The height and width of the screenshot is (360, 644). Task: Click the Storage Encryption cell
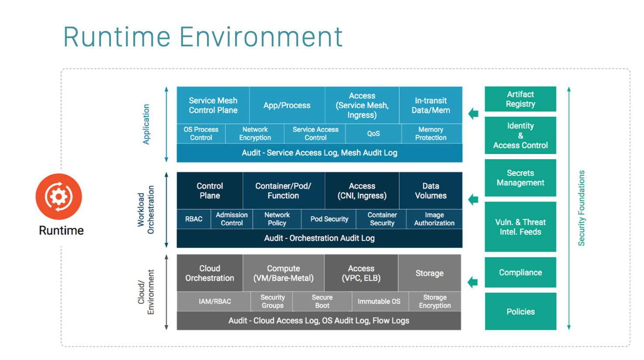tap(434, 301)
